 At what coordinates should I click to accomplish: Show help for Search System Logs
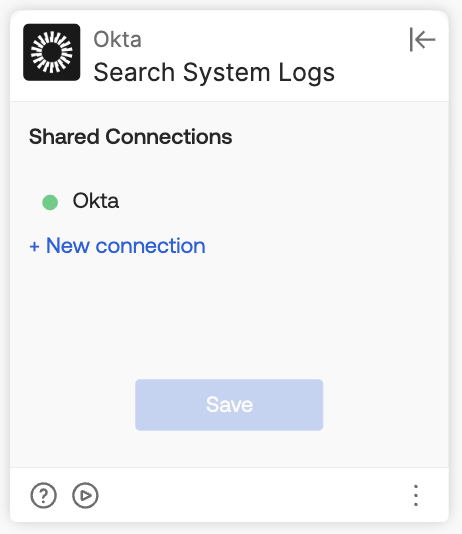pyautogui.click(x=44, y=495)
